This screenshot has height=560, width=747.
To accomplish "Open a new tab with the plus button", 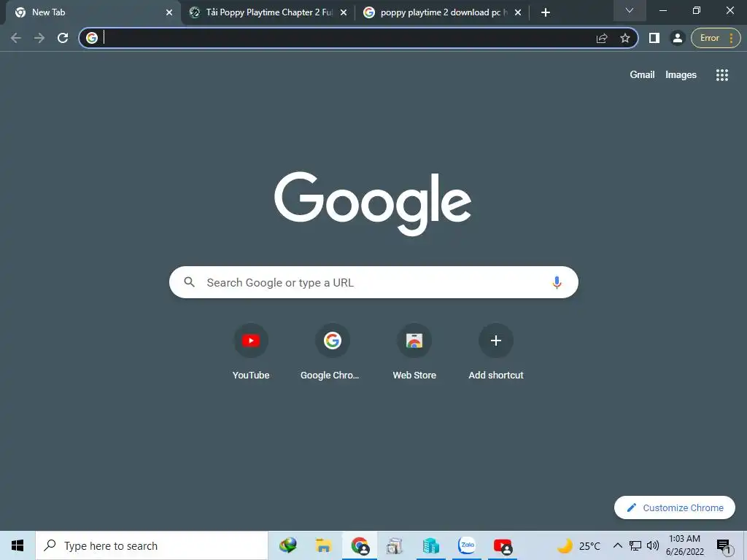I will (x=546, y=12).
